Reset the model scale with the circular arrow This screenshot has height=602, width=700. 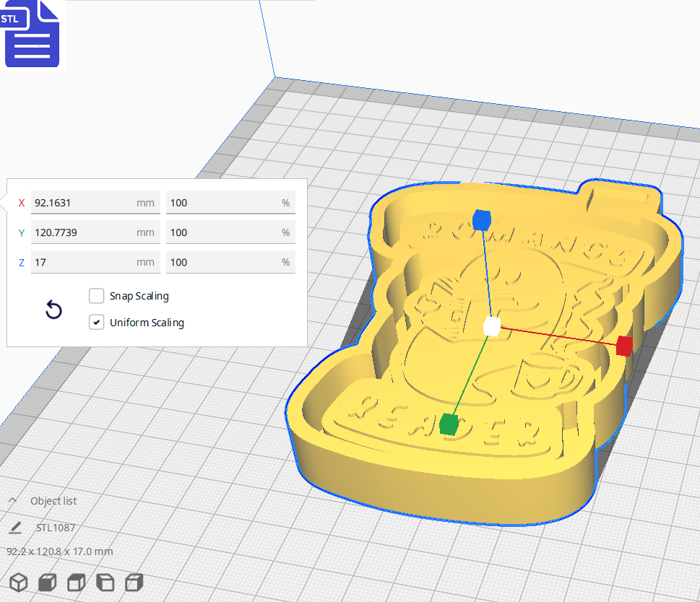tap(53, 310)
